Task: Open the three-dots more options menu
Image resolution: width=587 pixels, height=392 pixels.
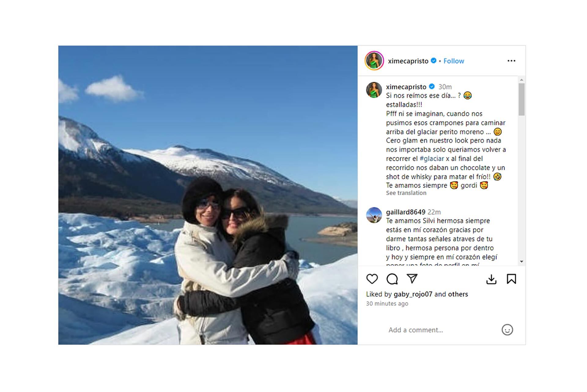Action: (511, 61)
